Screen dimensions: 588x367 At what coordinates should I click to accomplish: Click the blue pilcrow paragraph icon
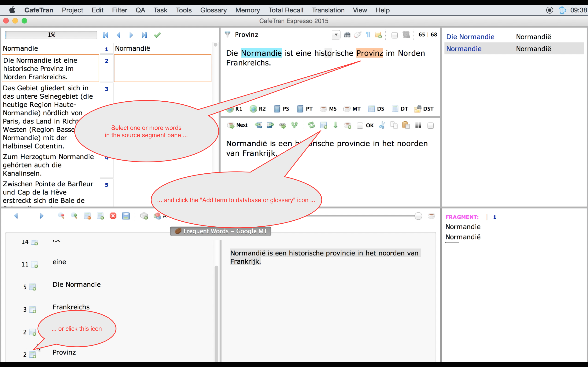pos(368,35)
